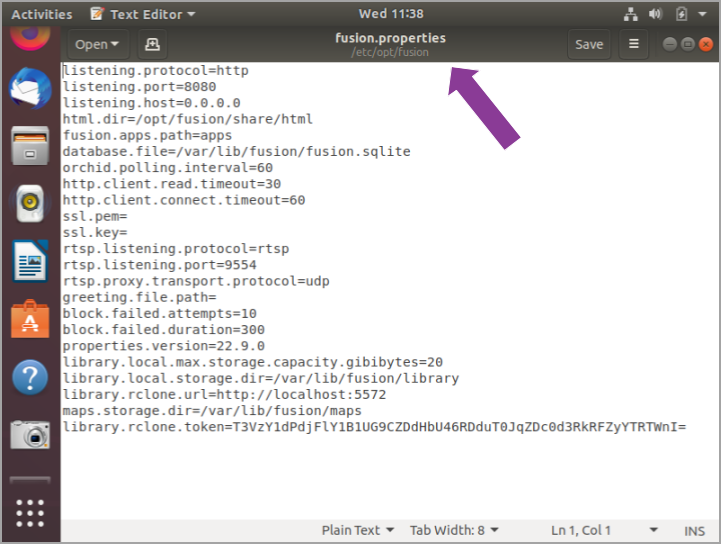Open the Text Editor application menu
The height and width of the screenshot is (544, 721).
(x=143, y=14)
